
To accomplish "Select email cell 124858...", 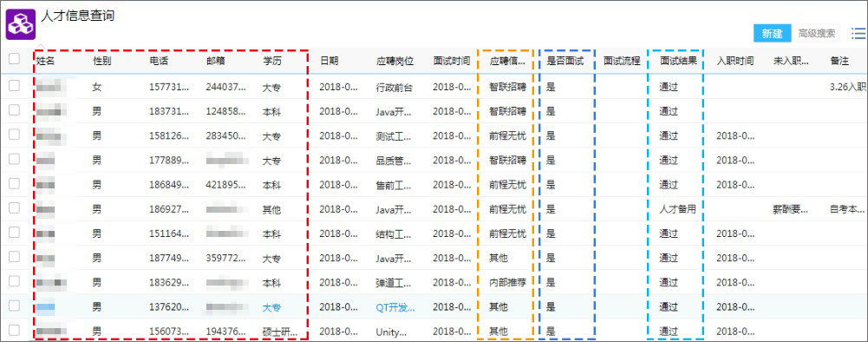I will [x=225, y=111].
